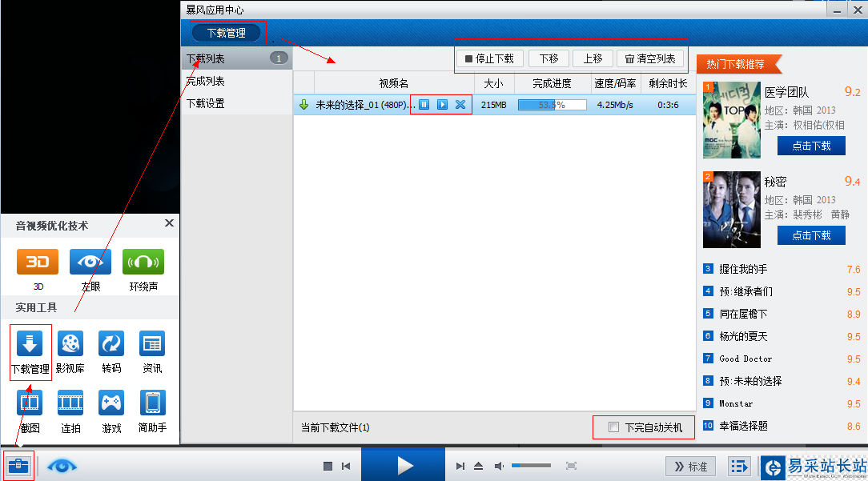Open the 下载管理 tool icon
Viewport: 868px width, 481px height.
click(x=30, y=343)
